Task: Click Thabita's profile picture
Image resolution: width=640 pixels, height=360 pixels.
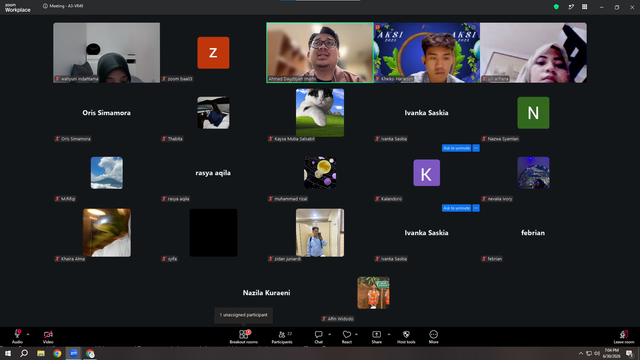Action: [x=213, y=113]
